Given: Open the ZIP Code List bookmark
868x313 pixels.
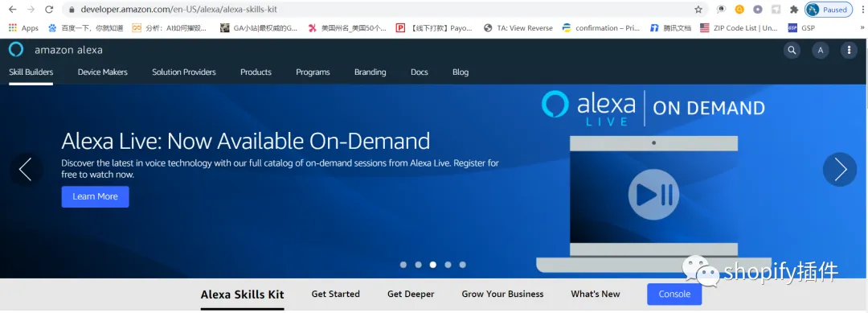Looking at the screenshot, I should pos(739,27).
